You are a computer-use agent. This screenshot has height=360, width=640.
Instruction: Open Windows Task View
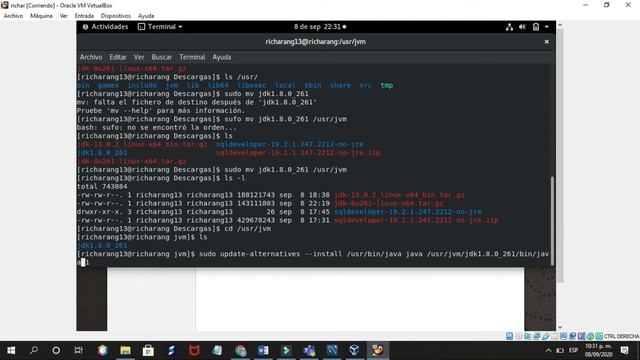78,350
